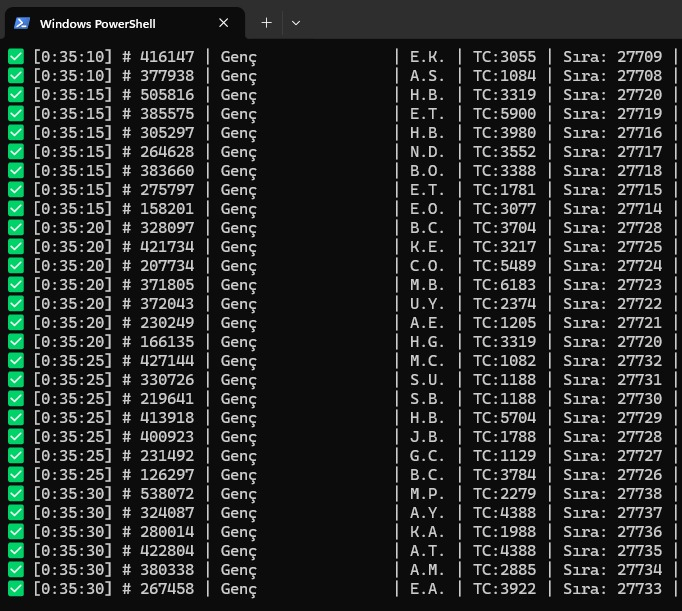Click green checkmark on row # 330726
The height and width of the screenshot is (611, 682).
pos(16,380)
